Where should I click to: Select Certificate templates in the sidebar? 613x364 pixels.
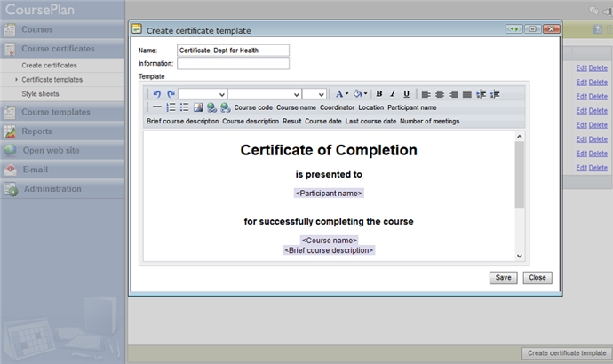pos(52,80)
